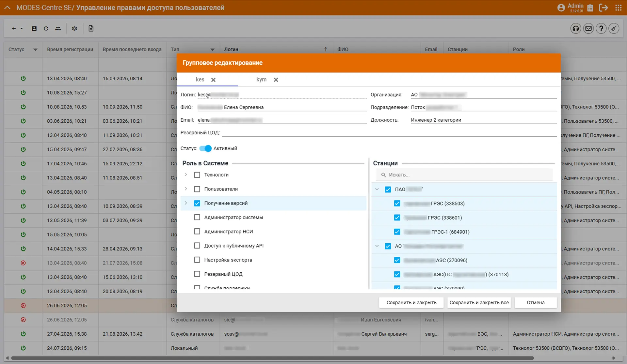Uncheck the АЭС (370096) station checkbox

397,260
